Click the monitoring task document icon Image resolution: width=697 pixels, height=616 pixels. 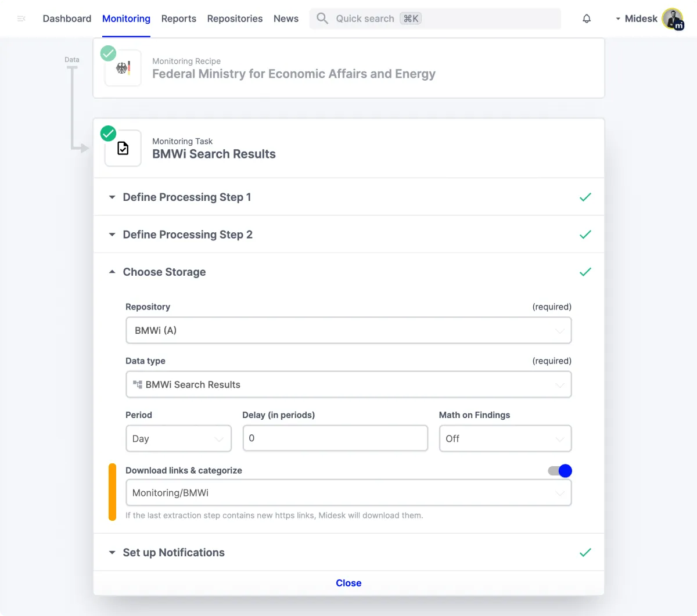123,149
